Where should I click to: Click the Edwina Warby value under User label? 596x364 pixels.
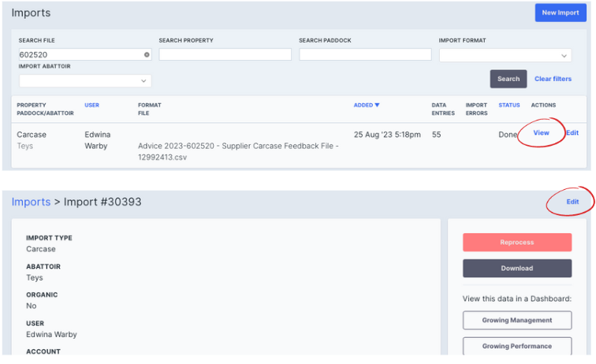click(x=51, y=334)
